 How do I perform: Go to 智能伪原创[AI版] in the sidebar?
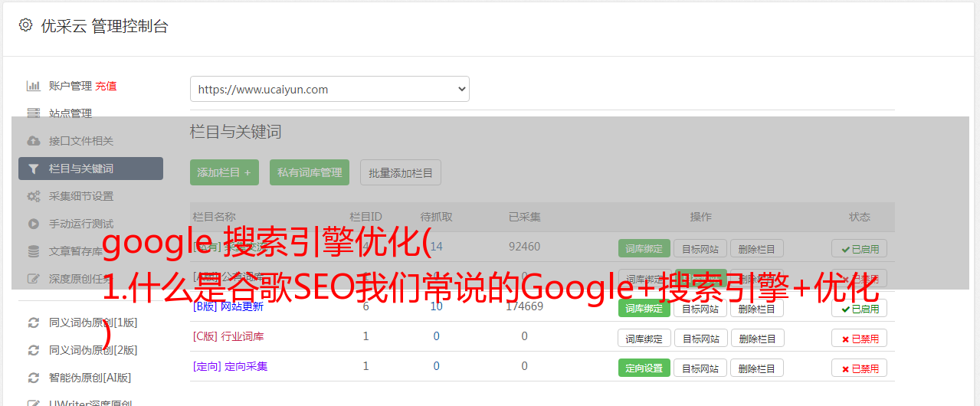90,378
